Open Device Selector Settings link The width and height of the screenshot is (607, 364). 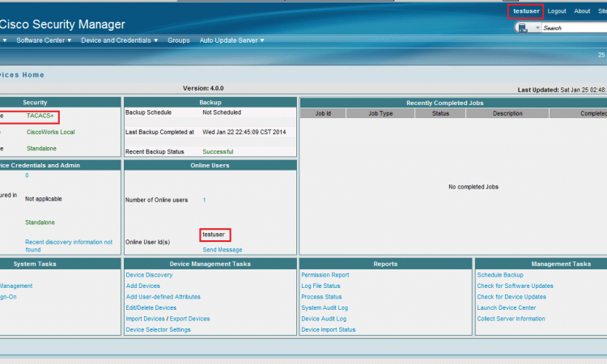point(158,329)
